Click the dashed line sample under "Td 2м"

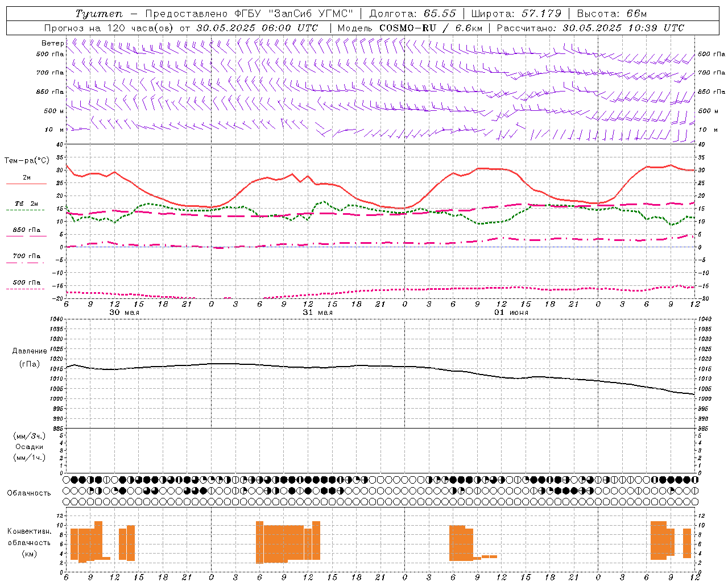click(x=26, y=210)
